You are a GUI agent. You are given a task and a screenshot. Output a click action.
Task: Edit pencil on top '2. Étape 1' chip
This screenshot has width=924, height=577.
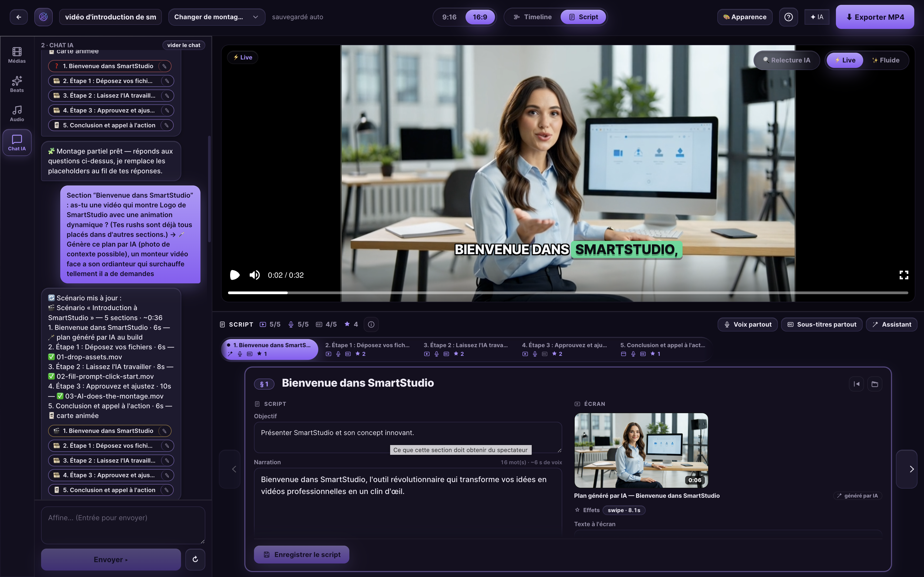[x=167, y=81]
